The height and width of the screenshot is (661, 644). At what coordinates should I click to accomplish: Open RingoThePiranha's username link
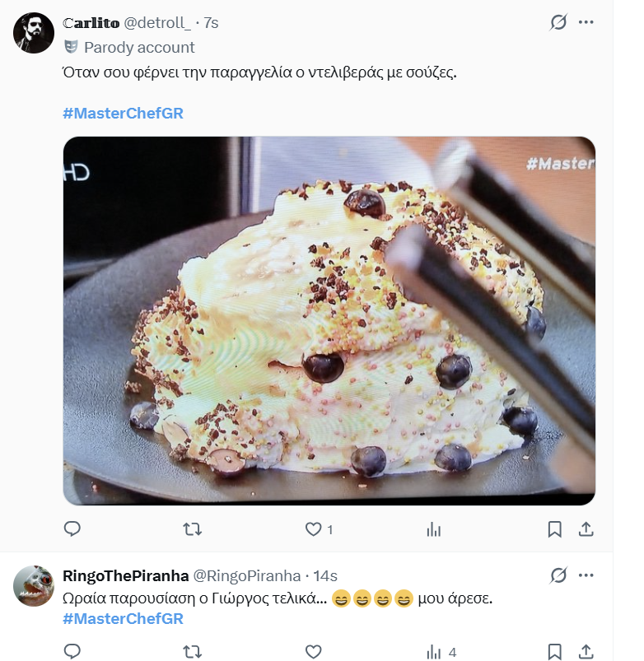click(x=126, y=575)
